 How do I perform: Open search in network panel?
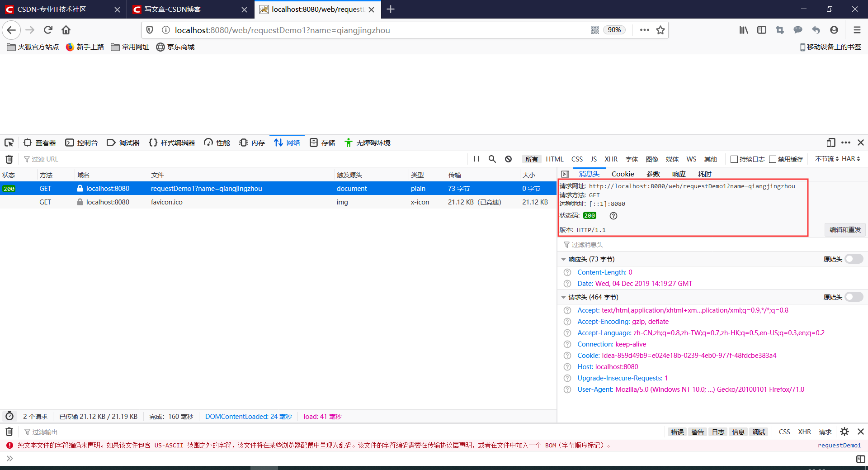coord(492,159)
